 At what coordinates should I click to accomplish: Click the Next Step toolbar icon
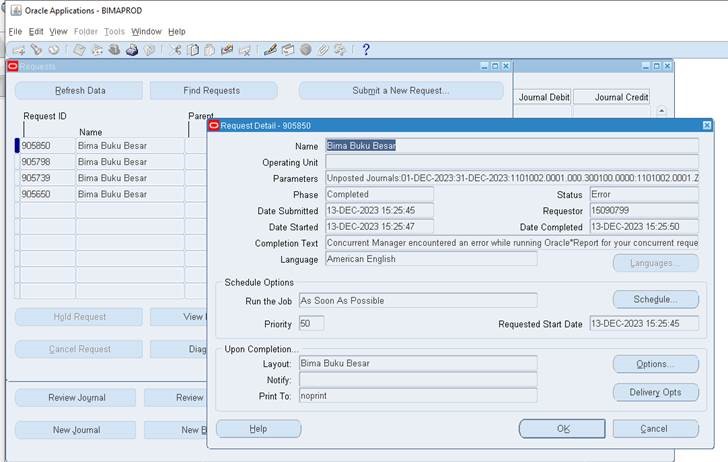coord(97,50)
